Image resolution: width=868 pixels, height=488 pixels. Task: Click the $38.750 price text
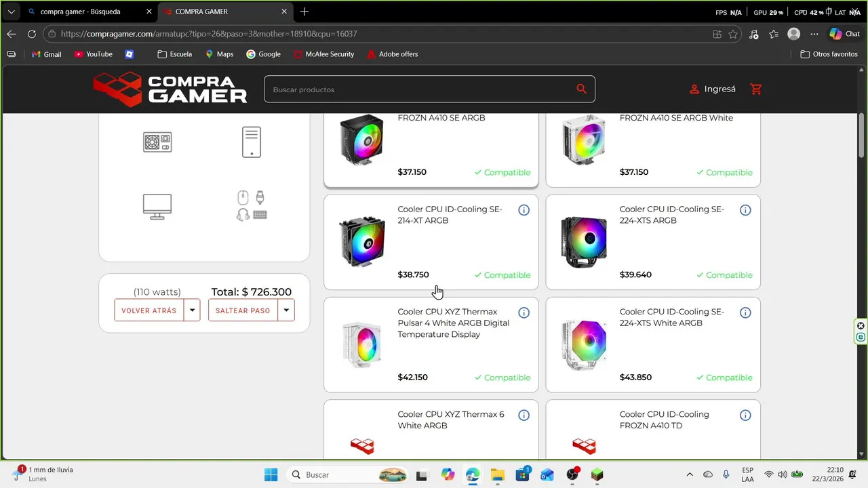tap(413, 275)
